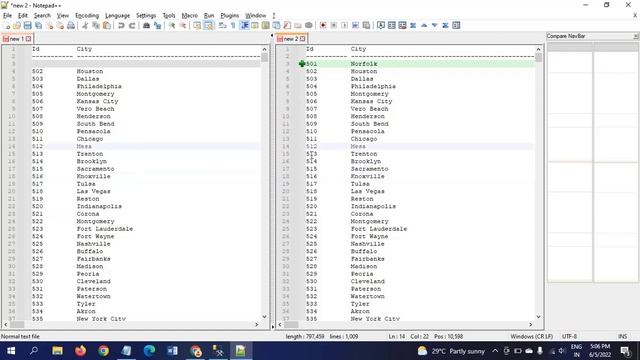Open the Language menu

point(118,16)
